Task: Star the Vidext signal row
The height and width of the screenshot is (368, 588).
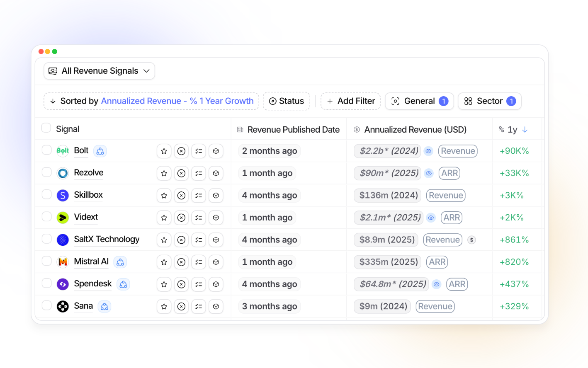Action: [x=164, y=218]
